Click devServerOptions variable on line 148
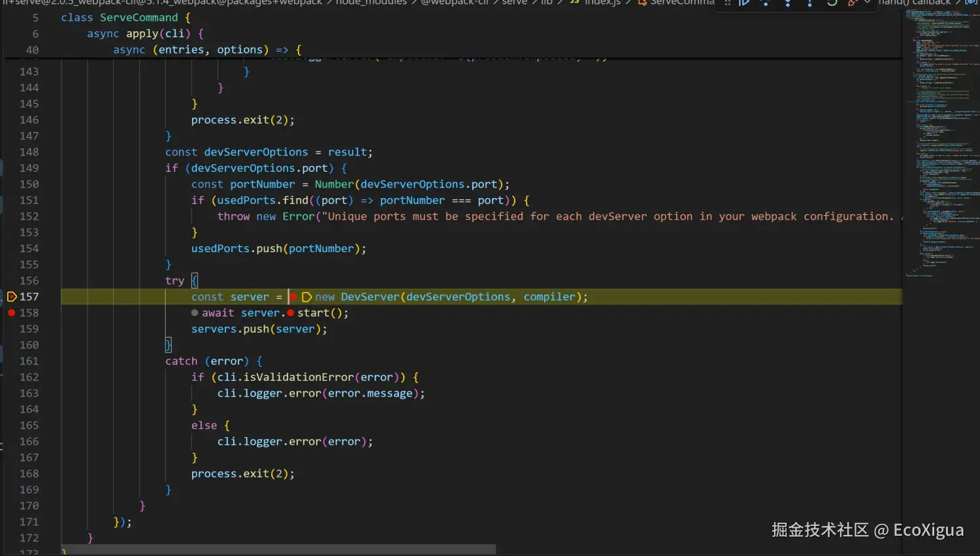The width and height of the screenshot is (980, 556). (x=255, y=152)
